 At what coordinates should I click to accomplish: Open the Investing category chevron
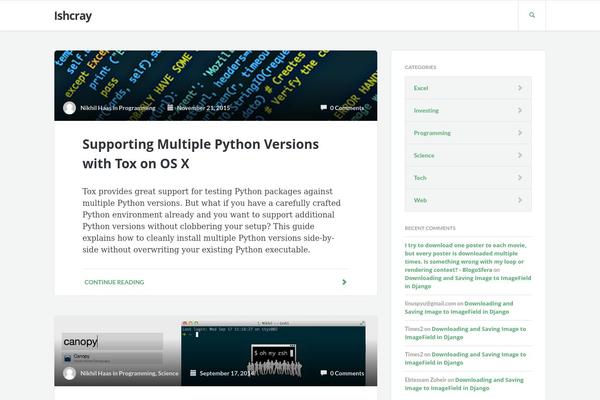520,110
